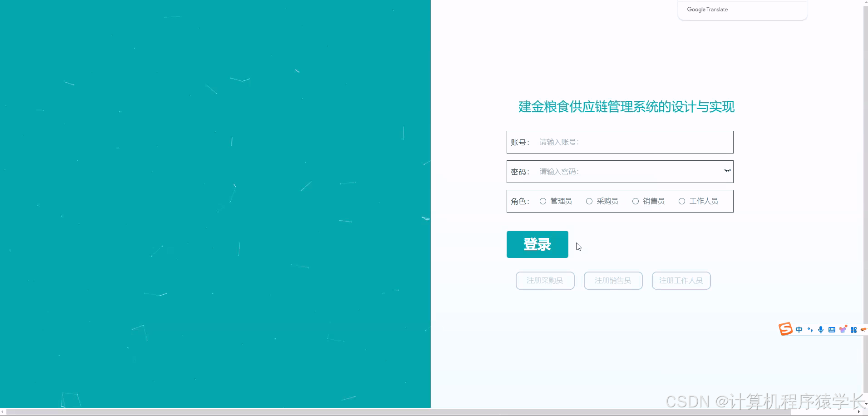
Task: Click the punctuation mode icon on Sogou toolbar
Action: coord(810,330)
